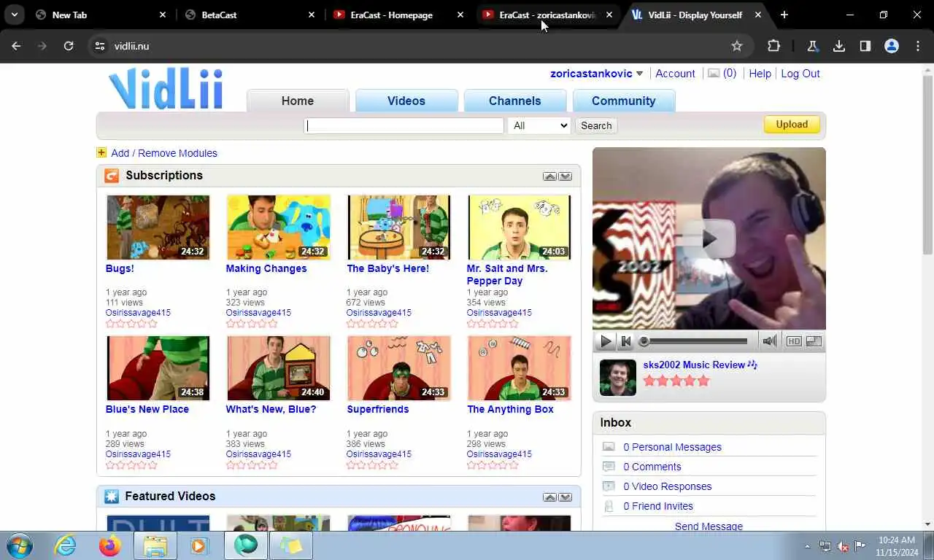Viewport: 934px width, 560px height.
Task: Click the Featured Videos star icon
Action: coord(111,497)
